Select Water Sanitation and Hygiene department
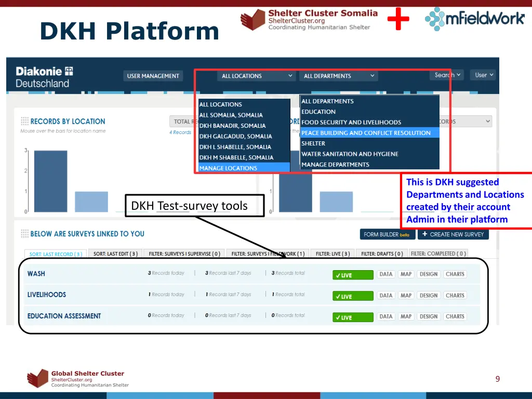The width and height of the screenshot is (532, 399). [x=370, y=154]
